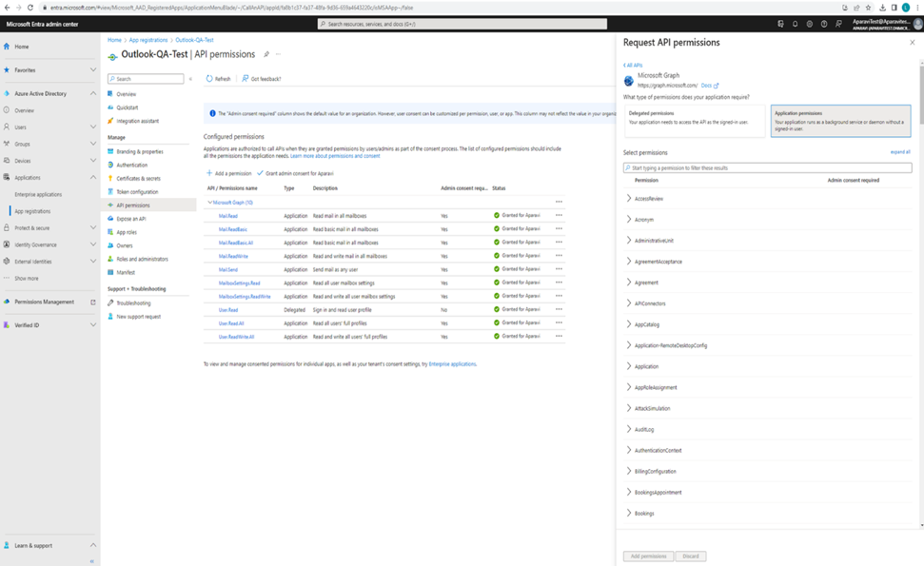
Task: Click the Expose an API cloud icon
Action: click(x=110, y=219)
